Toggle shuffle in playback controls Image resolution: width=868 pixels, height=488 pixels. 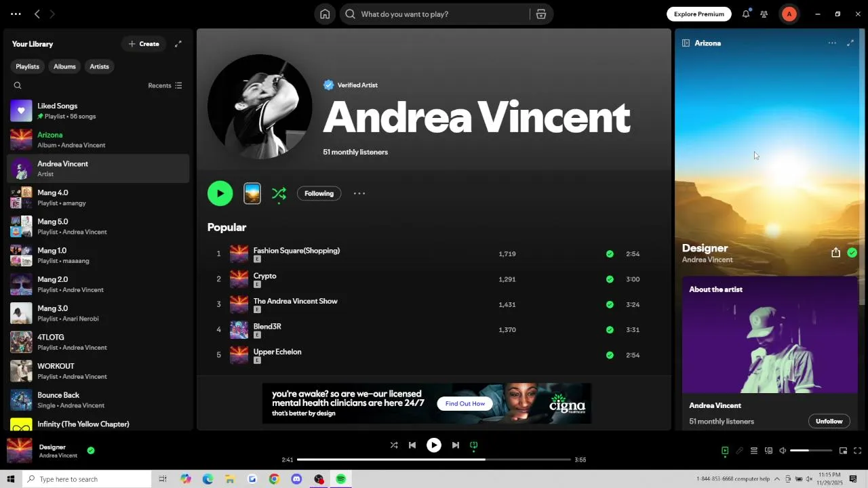[394, 445]
